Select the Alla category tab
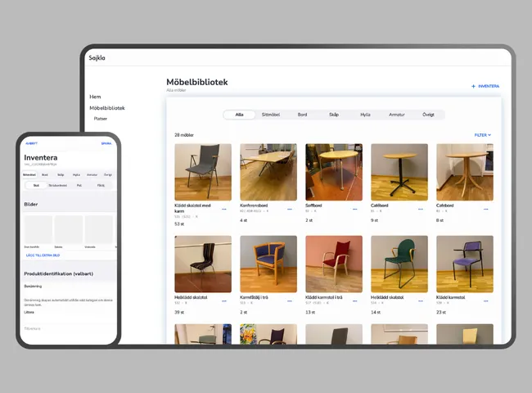 coord(239,115)
